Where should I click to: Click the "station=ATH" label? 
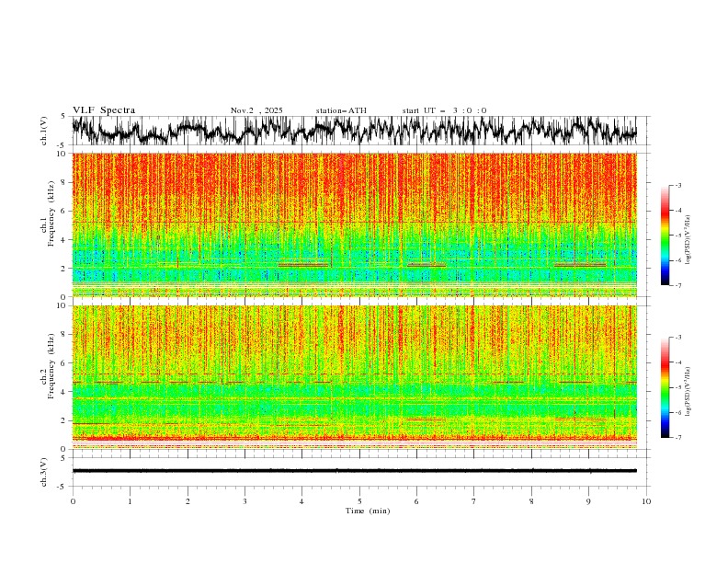341,110
